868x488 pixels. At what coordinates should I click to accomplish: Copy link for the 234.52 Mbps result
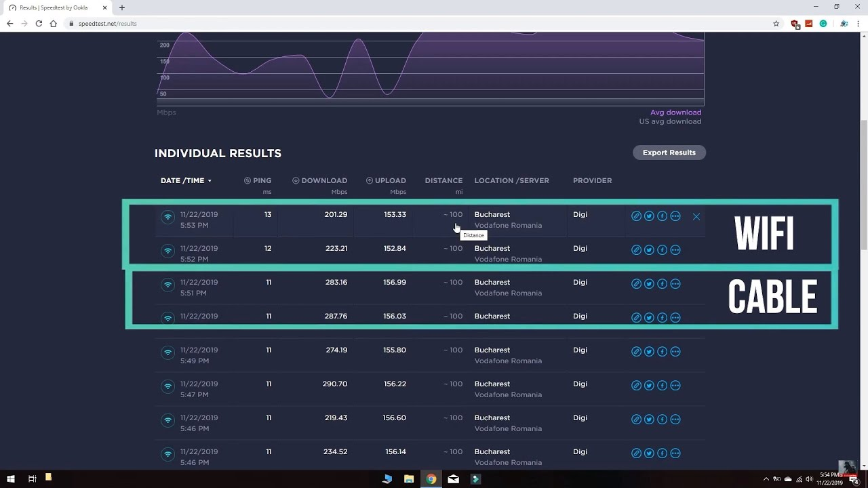[636, 453]
